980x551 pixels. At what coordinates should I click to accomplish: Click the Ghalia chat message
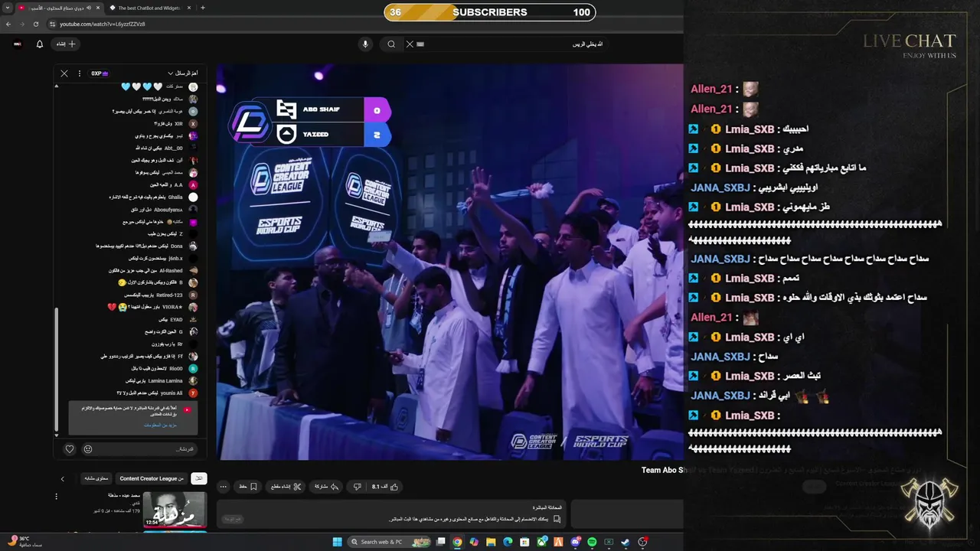pyautogui.click(x=153, y=197)
